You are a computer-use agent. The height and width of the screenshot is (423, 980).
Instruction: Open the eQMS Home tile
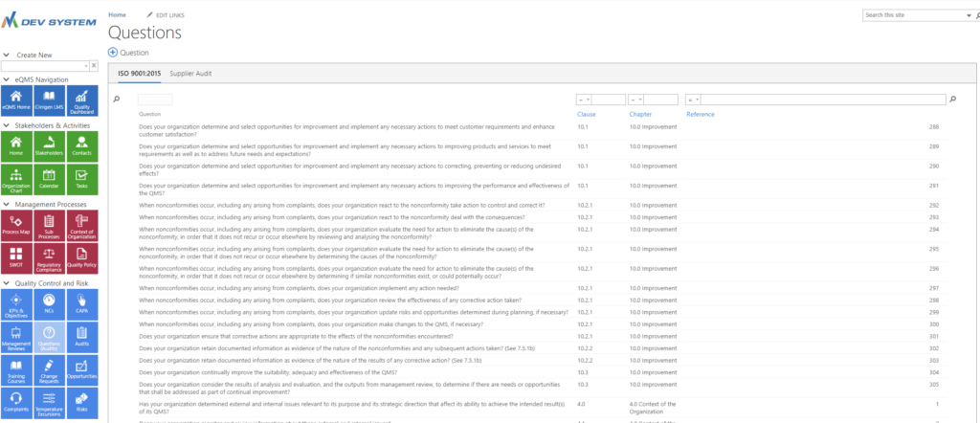pos(16,101)
